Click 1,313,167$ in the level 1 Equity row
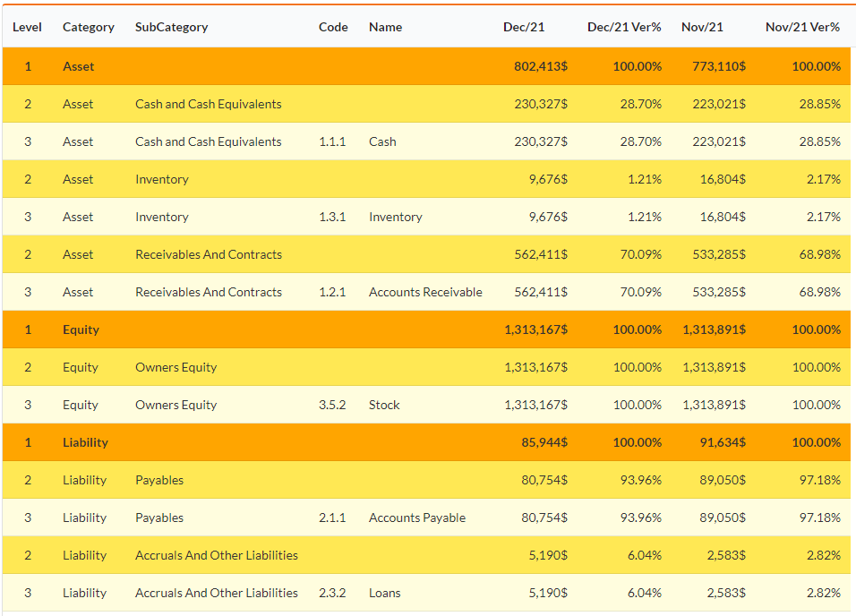 coord(535,329)
